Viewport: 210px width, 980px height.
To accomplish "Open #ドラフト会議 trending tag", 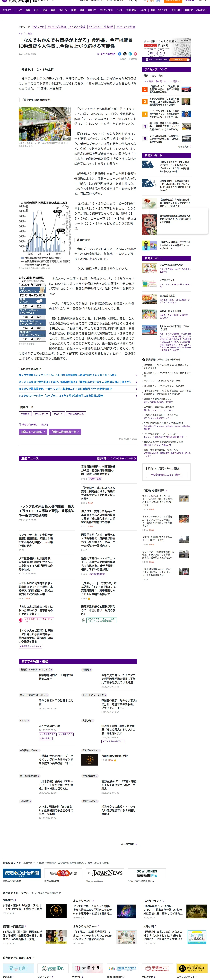I will (x=77, y=27).
